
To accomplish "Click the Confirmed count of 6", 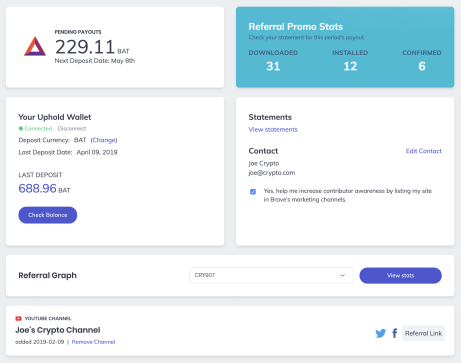I will [422, 66].
